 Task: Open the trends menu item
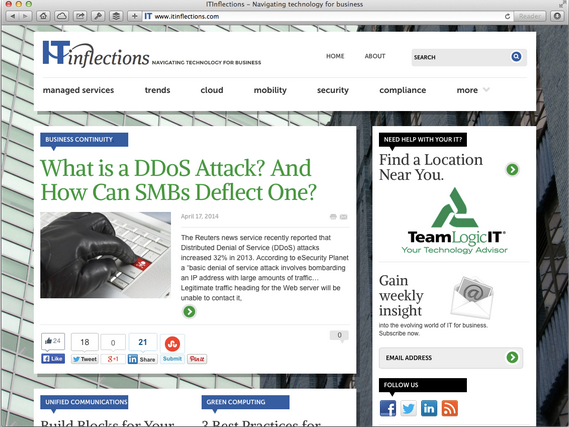tap(157, 90)
